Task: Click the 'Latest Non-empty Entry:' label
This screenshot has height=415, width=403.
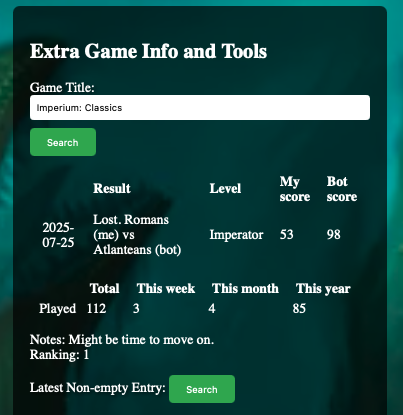Action: (x=98, y=388)
